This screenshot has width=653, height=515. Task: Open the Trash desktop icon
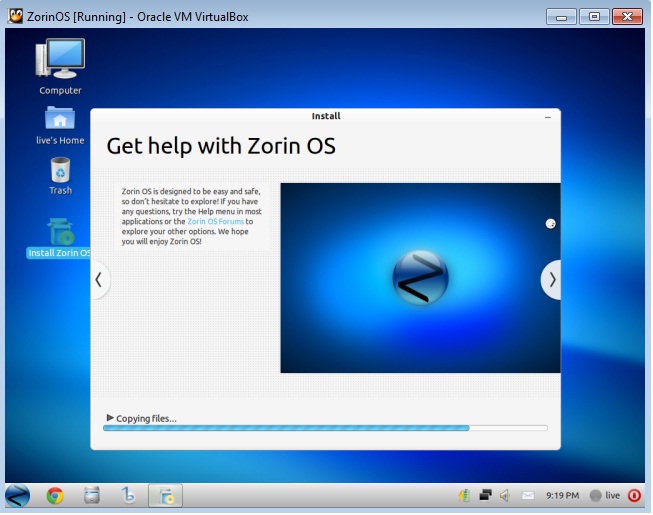click(60, 175)
